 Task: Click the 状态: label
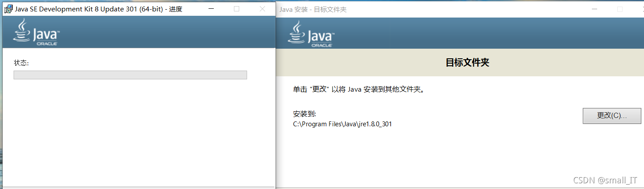coord(21,63)
